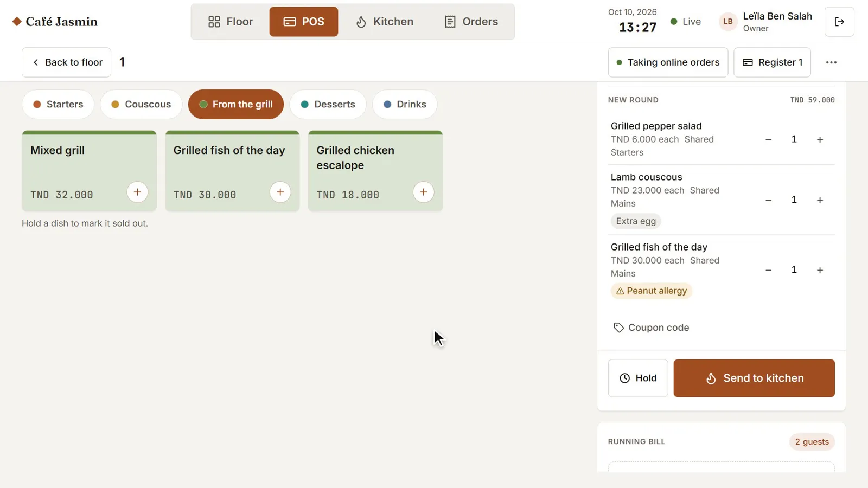The height and width of the screenshot is (488, 868).
Task: Click the Leïla Ben Salah user name
Action: tap(777, 16)
